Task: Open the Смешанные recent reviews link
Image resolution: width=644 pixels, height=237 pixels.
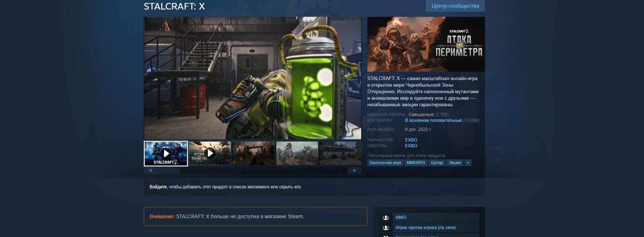Action: click(x=421, y=115)
